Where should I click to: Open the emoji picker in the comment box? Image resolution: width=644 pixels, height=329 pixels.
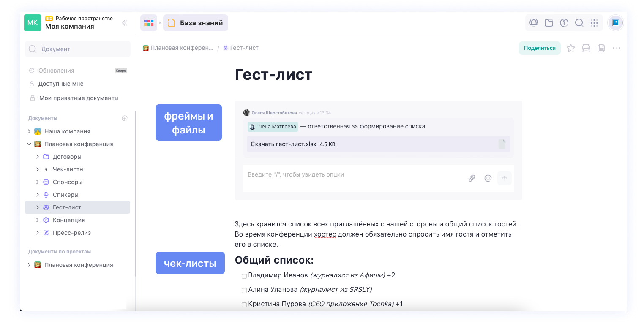488,178
